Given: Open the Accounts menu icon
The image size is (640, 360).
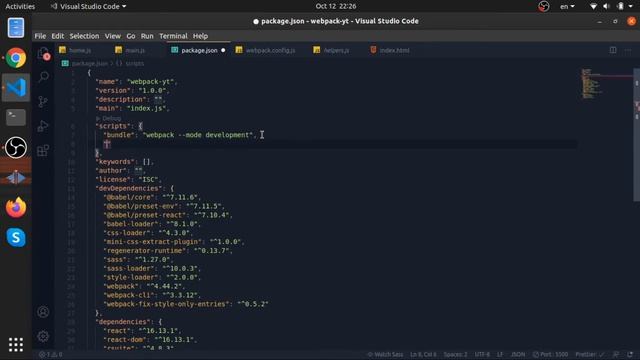Looking at the screenshot, I should click(43, 312).
